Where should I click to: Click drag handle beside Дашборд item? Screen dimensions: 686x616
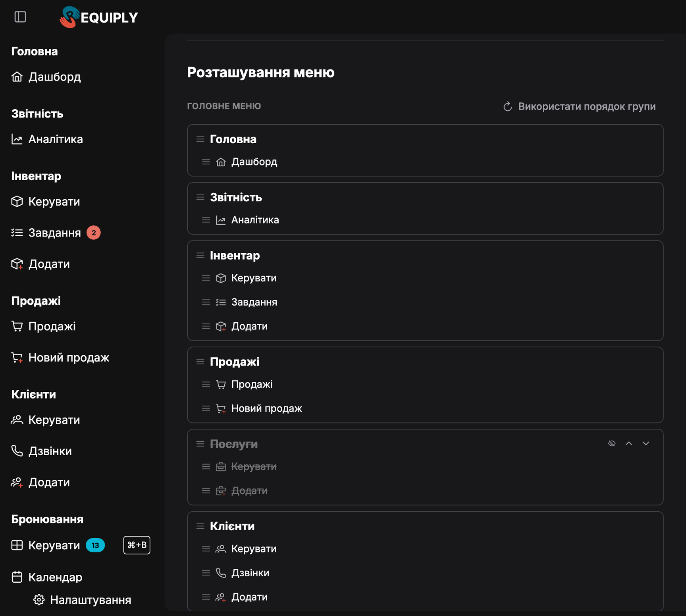coord(206,162)
